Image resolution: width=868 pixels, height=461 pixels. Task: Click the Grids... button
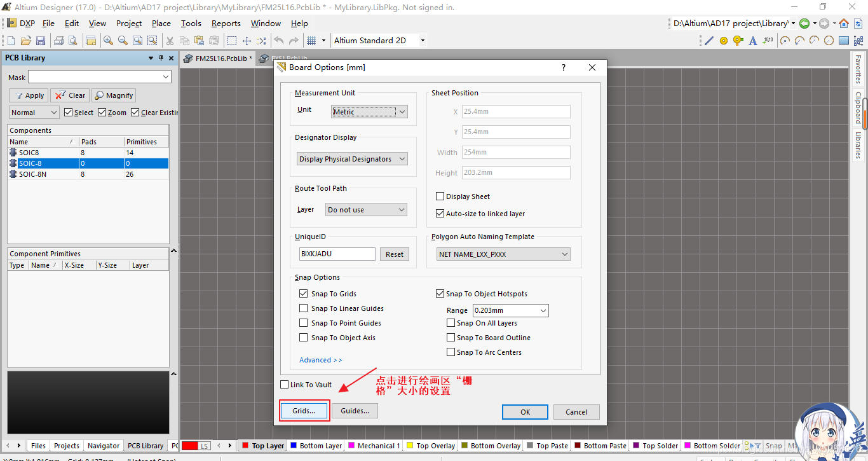point(304,411)
